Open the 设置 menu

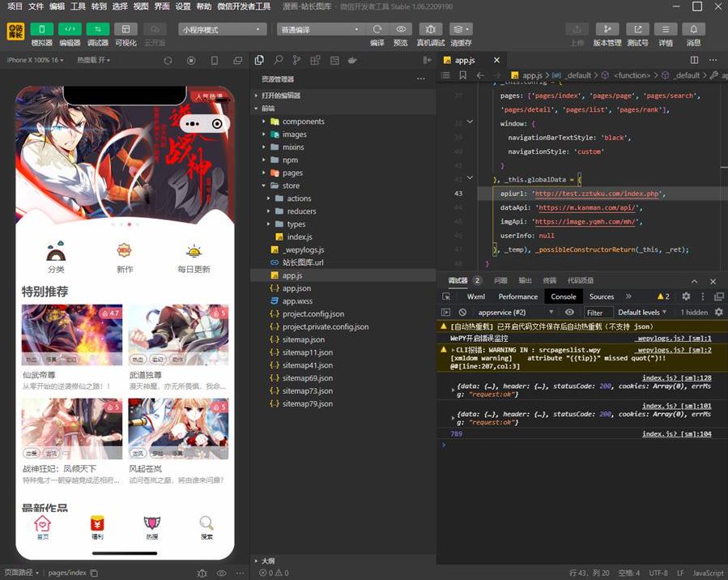pos(182,6)
